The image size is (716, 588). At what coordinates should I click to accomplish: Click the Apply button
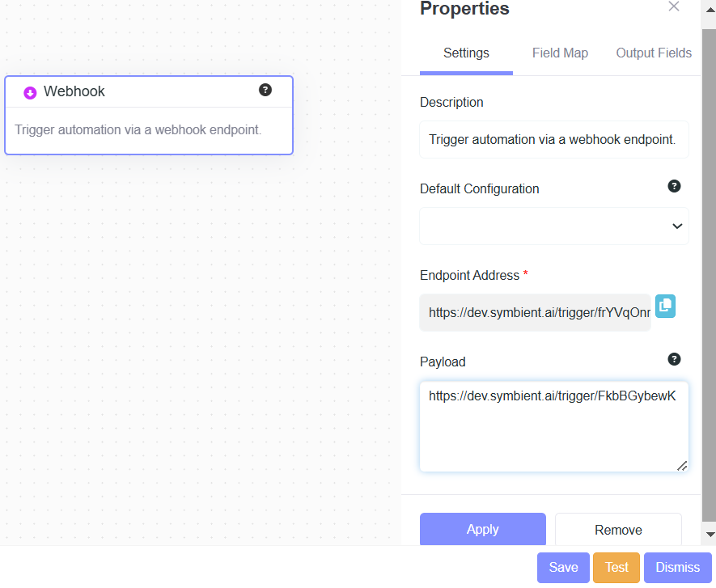point(483,529)
